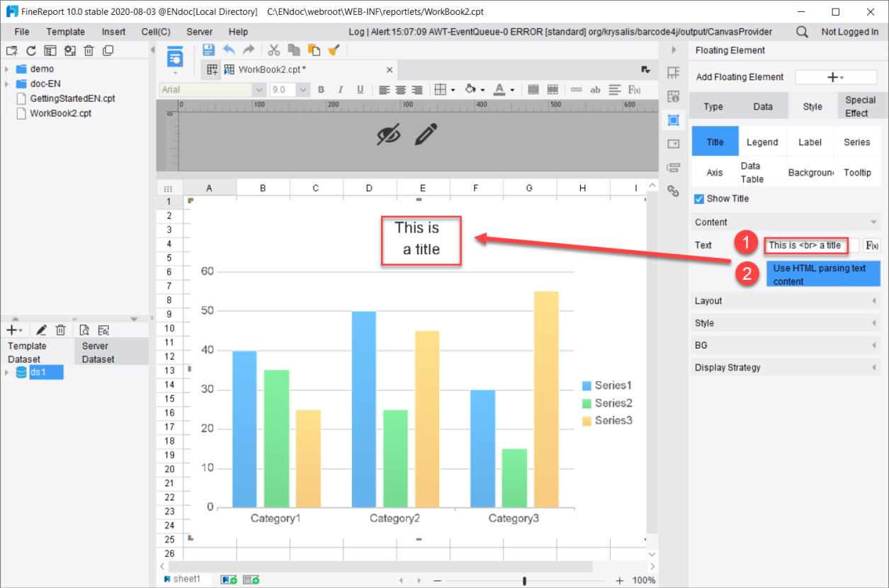Open formula editor beside title Text field
The width and height of the screenshot is (889, 588).
pos(872,246)
